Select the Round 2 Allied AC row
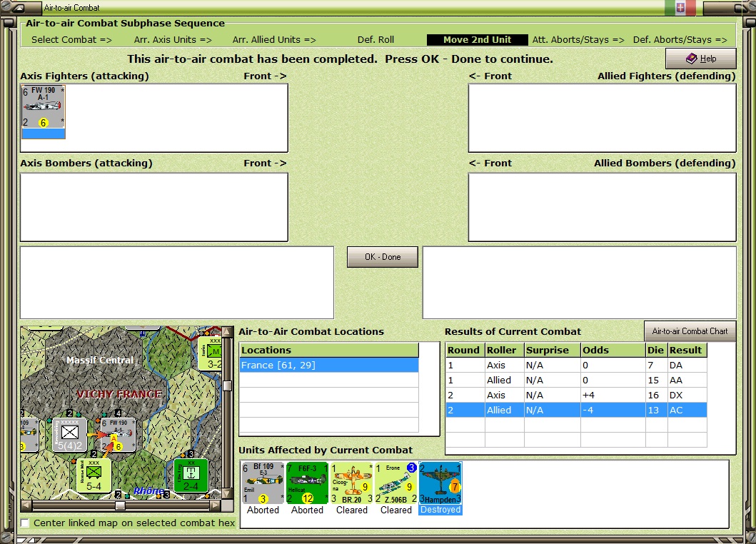This screenshot has width=756, height=544. pyautogui.click(x=576, y=410)
